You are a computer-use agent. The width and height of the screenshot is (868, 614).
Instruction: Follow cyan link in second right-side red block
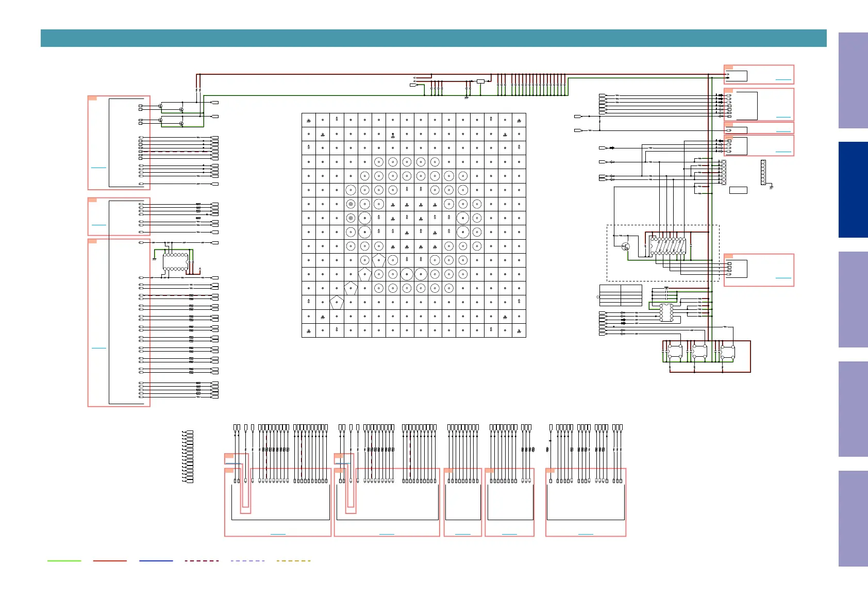(783, 117)
